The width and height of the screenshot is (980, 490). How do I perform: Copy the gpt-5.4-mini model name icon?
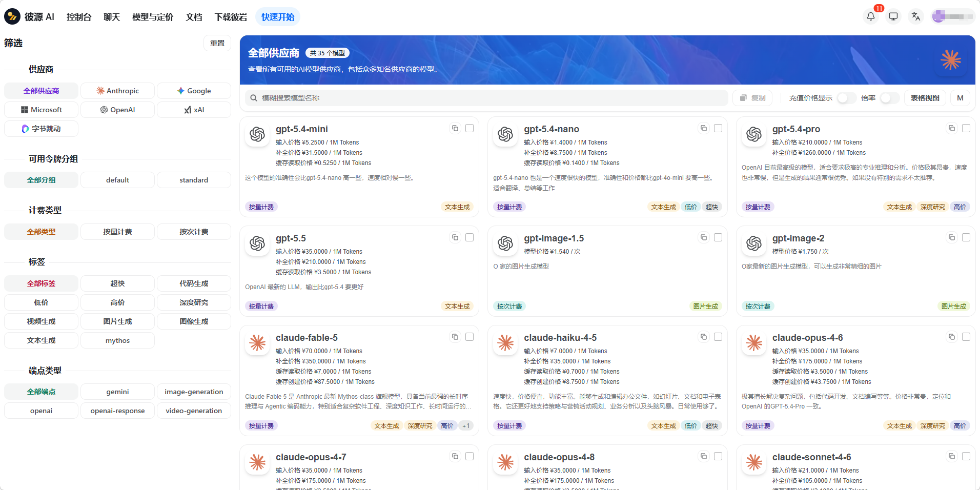[x=455, y=128]
